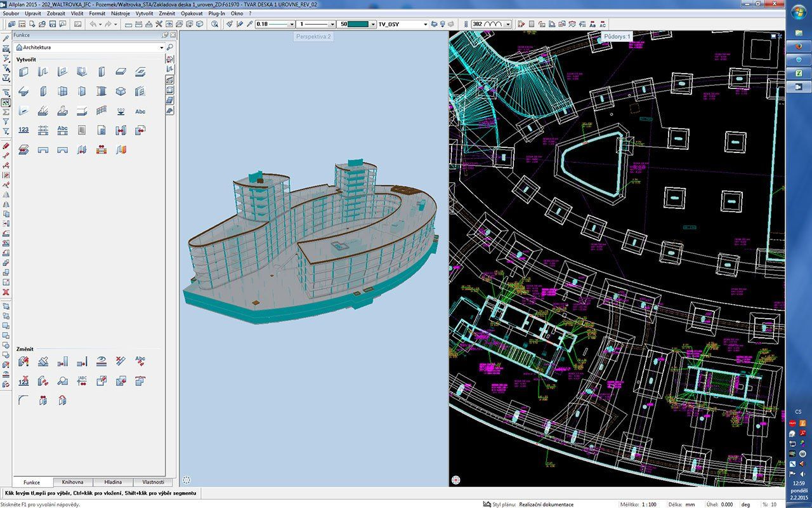
Task: Switch to the Hladina tab
Action: 113,482
